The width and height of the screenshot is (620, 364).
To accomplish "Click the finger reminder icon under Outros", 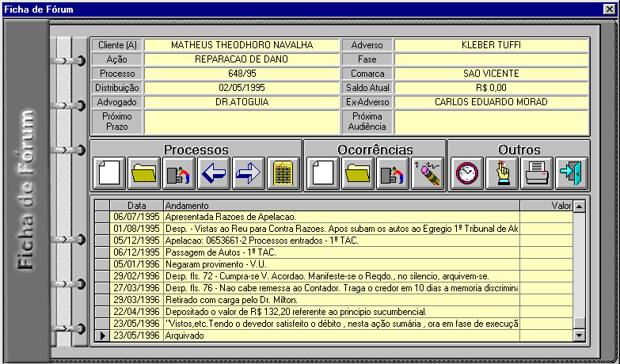I will [x=502, y=173].
